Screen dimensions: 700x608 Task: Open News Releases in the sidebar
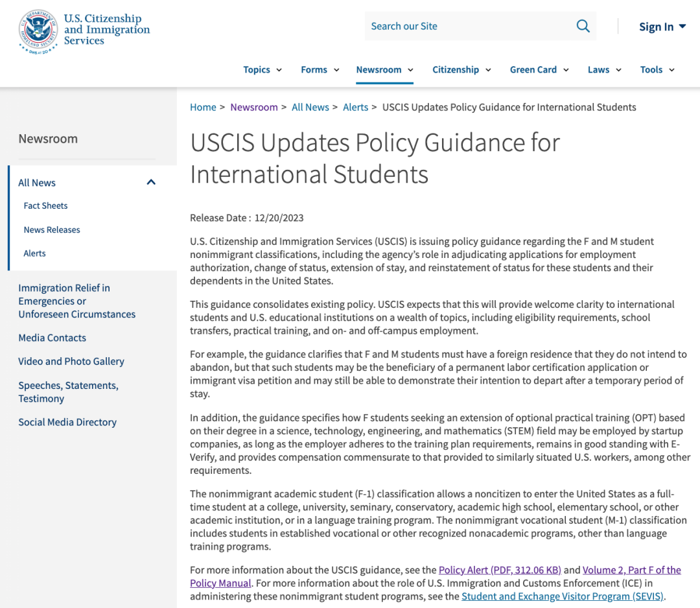[x=52, y=229]
